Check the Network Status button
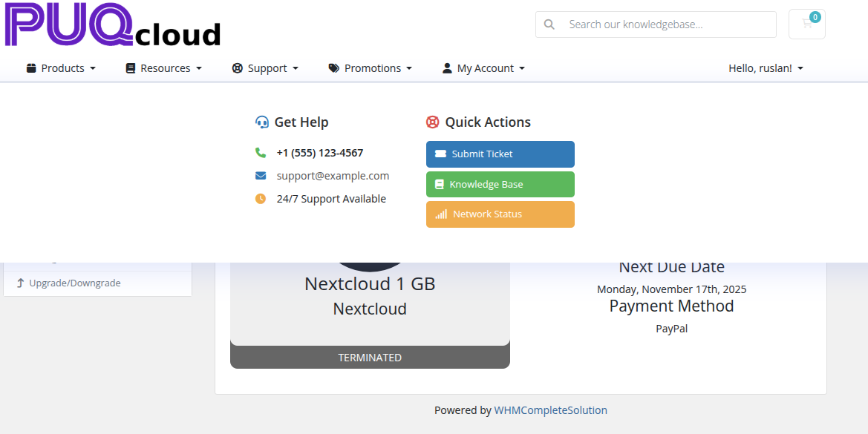This screenshot has height=434, width=868. pos(500,214)
